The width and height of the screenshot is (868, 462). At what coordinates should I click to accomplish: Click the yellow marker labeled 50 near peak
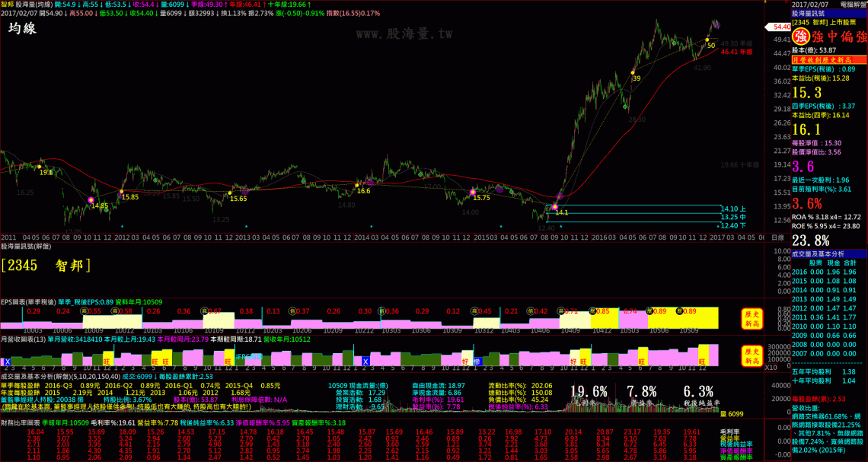click(707, 40)
